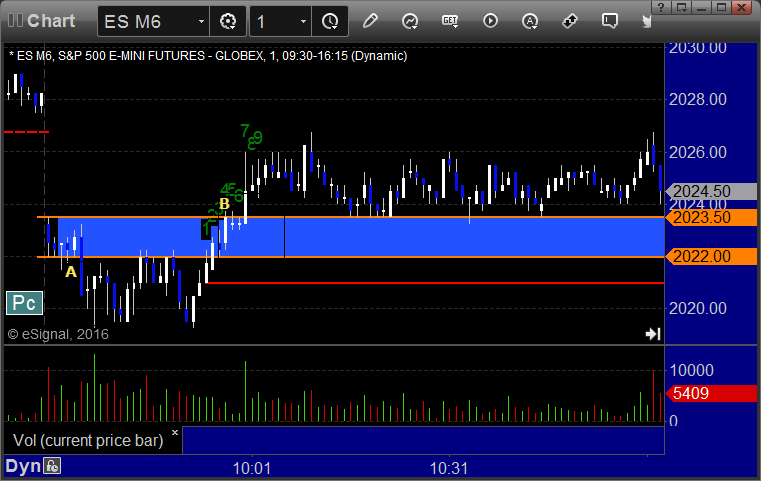The image size is (761, 481).
Task: Expand the ES M6 symbol dropdown
Action: (201, 21)
